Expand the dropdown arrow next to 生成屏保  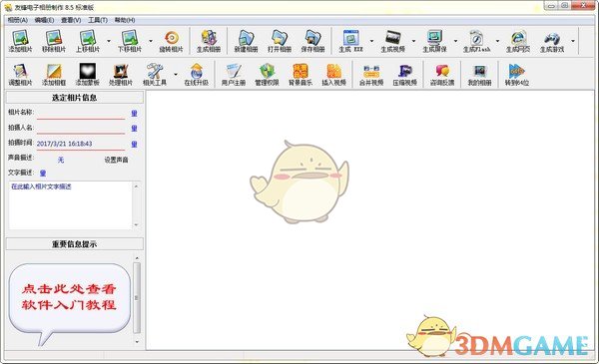456,41
